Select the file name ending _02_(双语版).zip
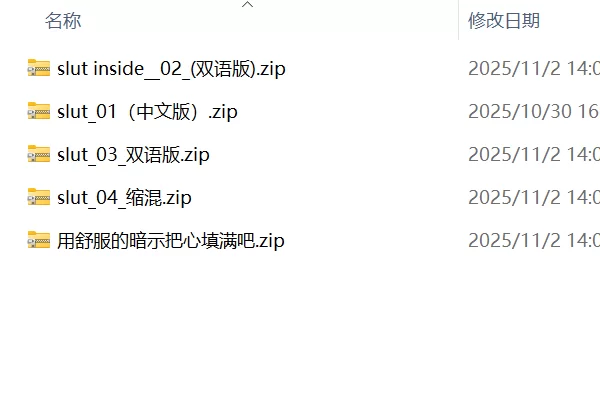The image size is (600, 417). [x=171, y=69]
